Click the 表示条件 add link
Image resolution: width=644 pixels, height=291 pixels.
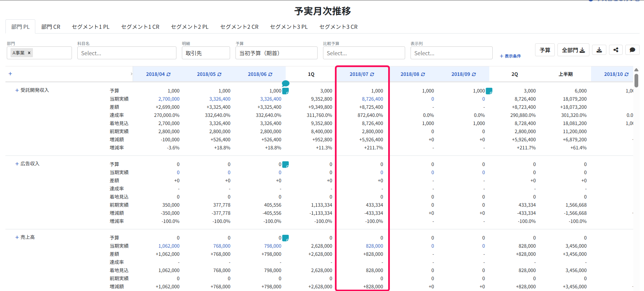tap(510, 56)
